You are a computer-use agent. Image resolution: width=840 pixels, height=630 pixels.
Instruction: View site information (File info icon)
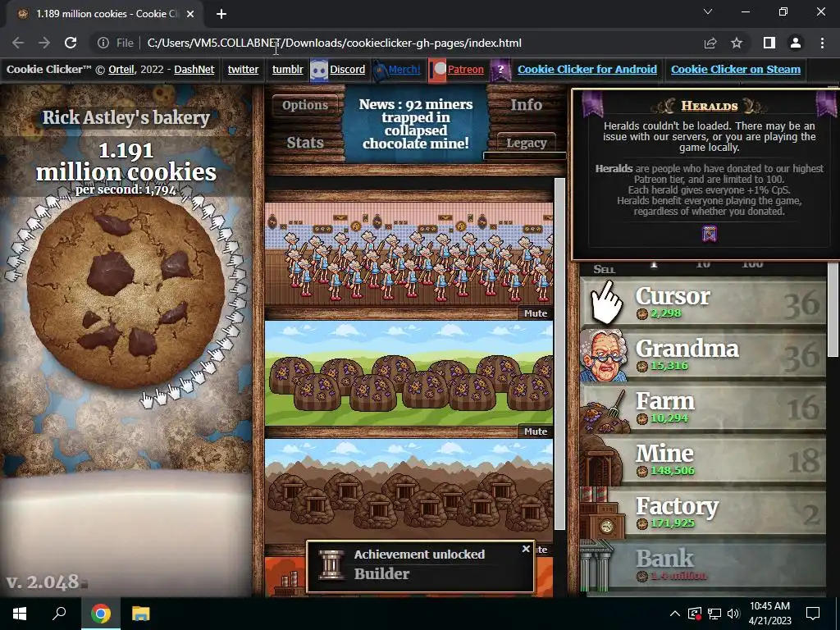click(103, 43)
